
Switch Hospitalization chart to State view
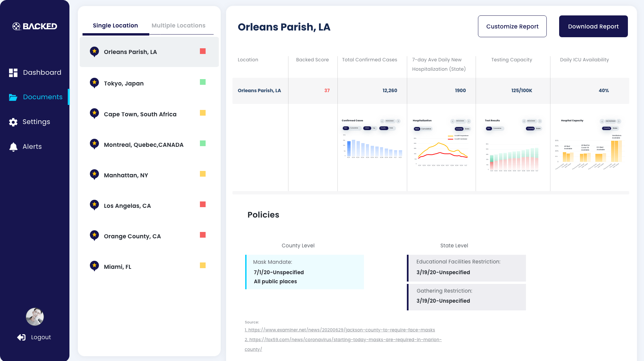tap(467, 129)
